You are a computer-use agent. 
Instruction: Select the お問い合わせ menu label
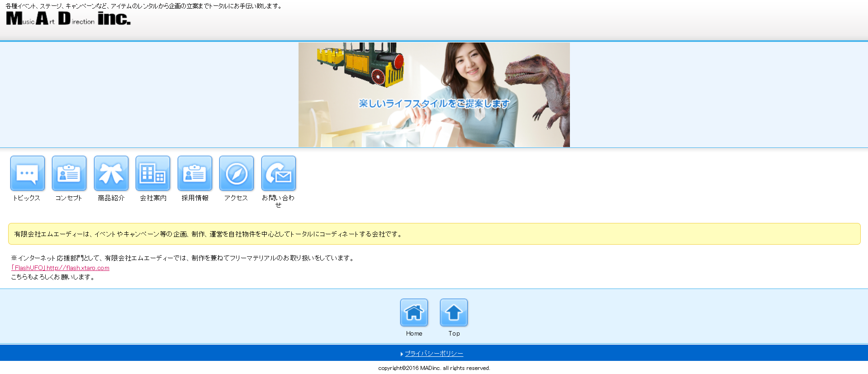pos(278,201)
